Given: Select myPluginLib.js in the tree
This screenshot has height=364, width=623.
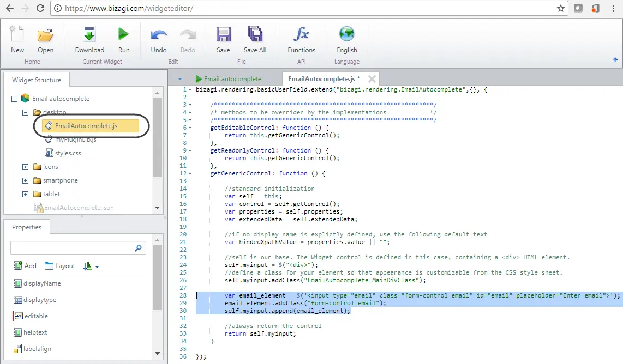Looking at the screenshot, I should 75,139.
